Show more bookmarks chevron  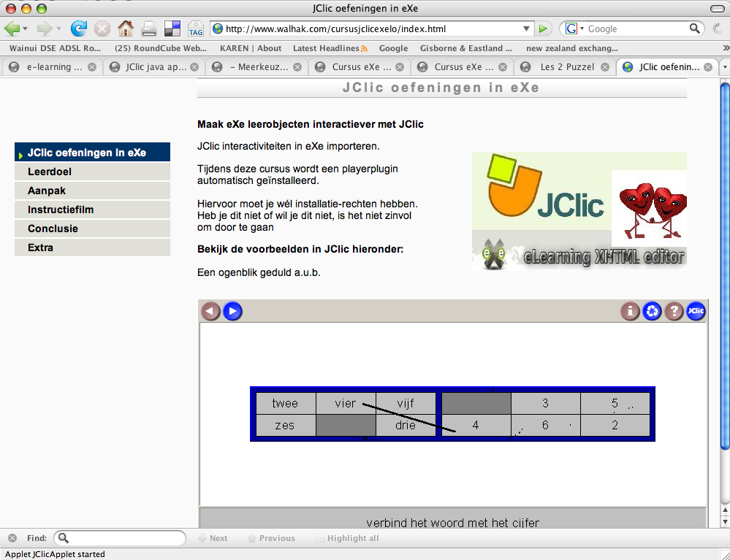[726, 48]
